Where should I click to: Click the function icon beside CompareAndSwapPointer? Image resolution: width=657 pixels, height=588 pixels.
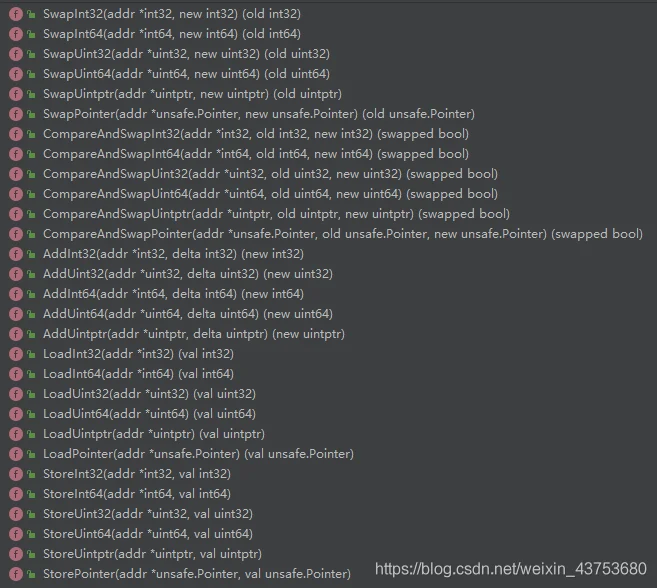pos(16,234)
